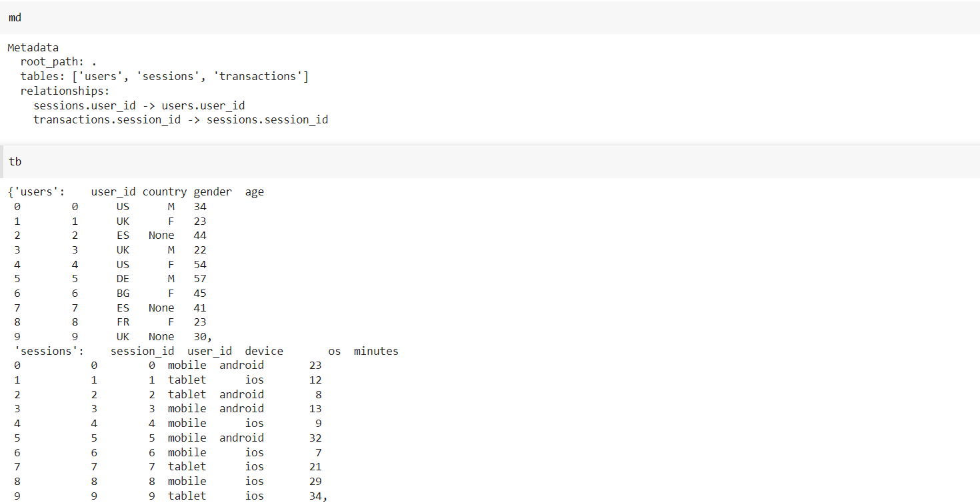This screenshot has width=980, height=503.
Task: Click the tables list line in output
Action: click(x=165, y=76)
